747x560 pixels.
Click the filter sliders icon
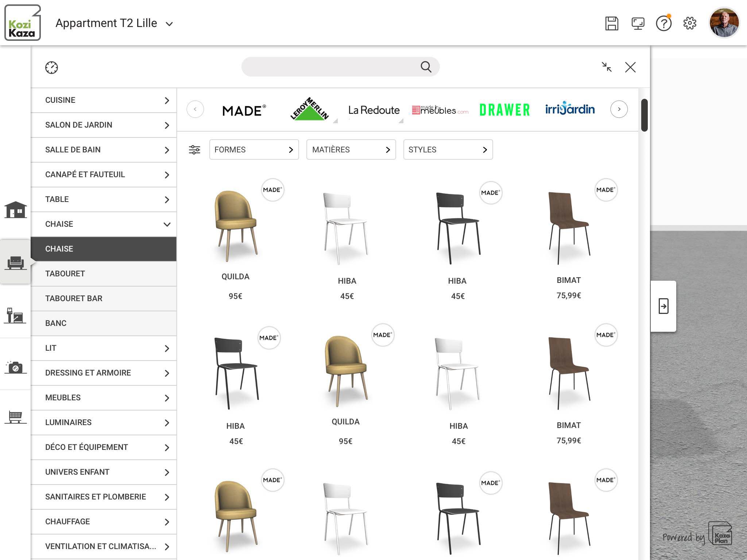pos(194,149)
